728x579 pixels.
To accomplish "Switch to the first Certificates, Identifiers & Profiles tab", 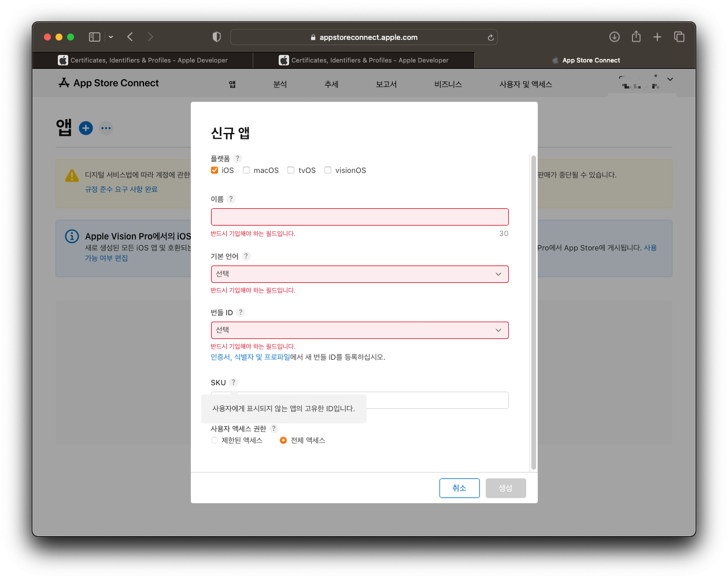I will click(x=143, y=60).
